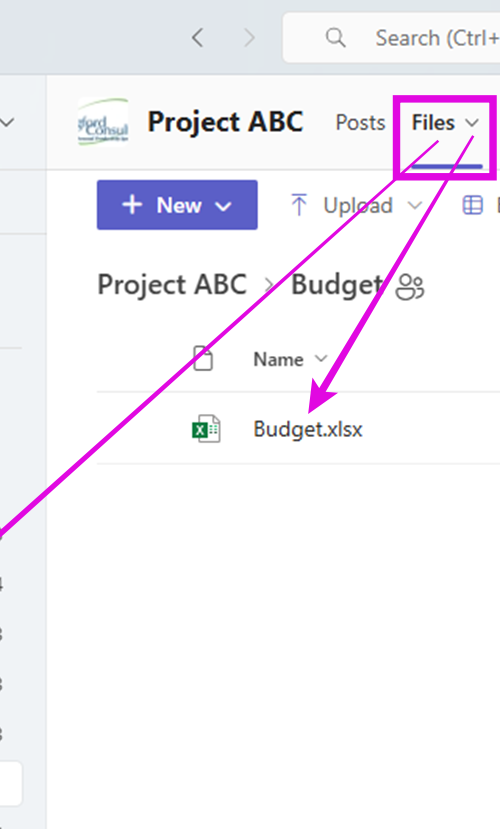Expand the Files tab chevron

pyautogui.click(x=472, y=123)
